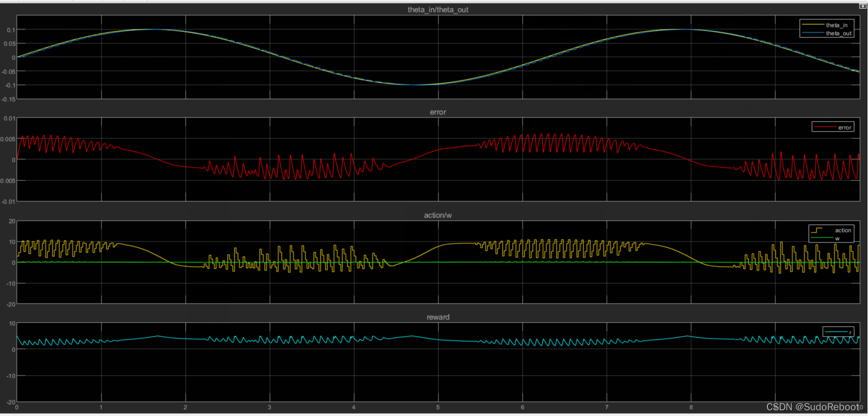
Task: Toggle theta_out signal in the top legend
Action: pyautogui.click(x=827, y=33)
